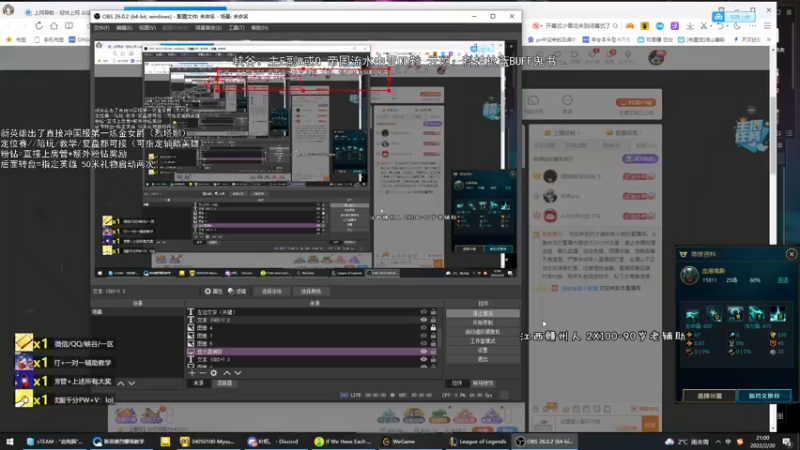Click 选择颜色 select color button
Screen dimensions: 800x450
(311, 291)
